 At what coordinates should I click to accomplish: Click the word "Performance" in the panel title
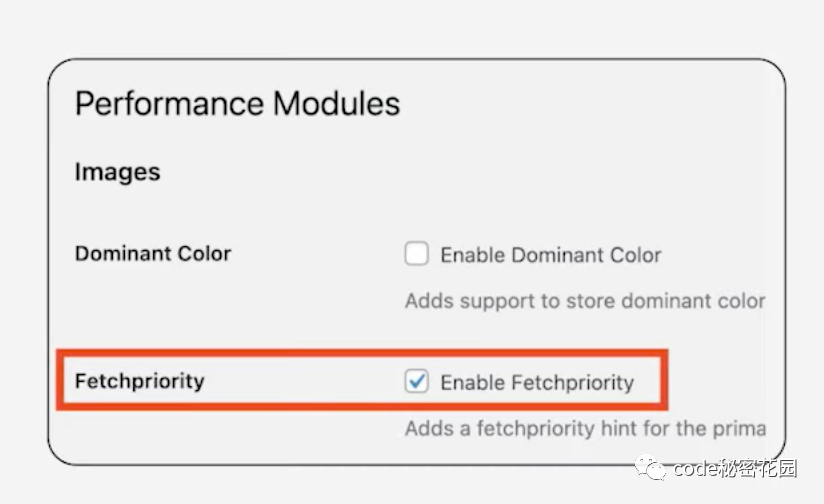tap(169, 104)
